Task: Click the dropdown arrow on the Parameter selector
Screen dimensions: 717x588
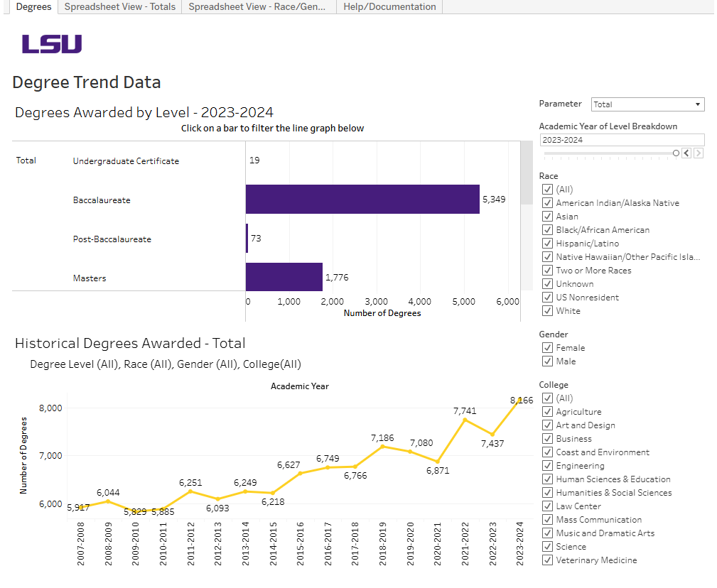Action: [699, 104]
